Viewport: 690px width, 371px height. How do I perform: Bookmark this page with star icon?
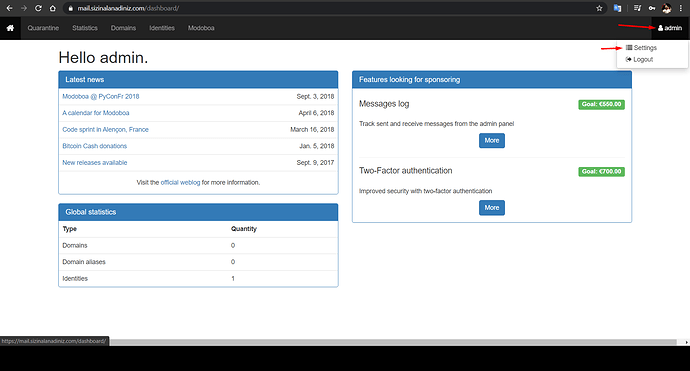click(599, 8)
